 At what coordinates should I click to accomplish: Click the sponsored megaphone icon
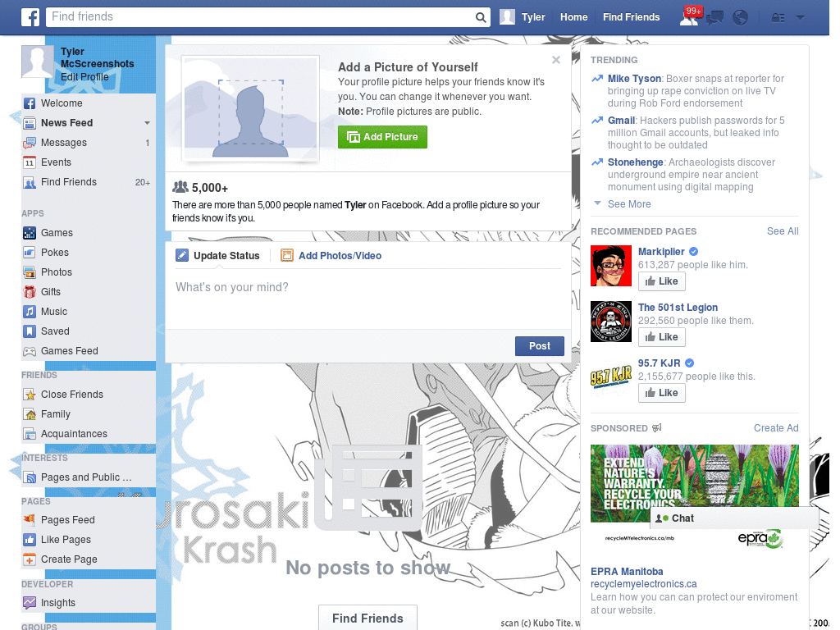(x=657, y=428)
